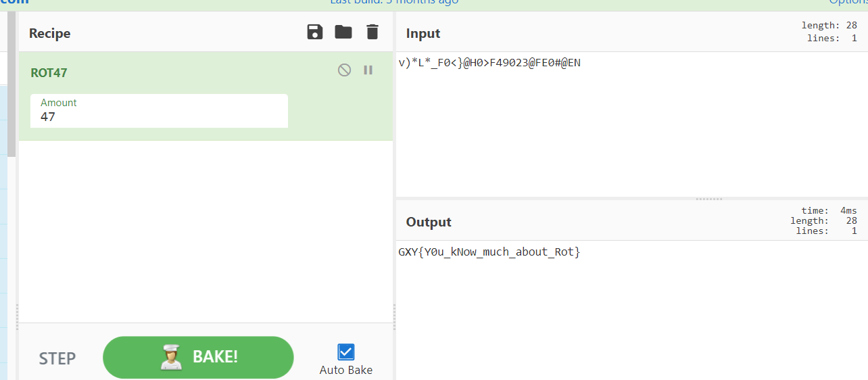
Task: Clear the recipe with the trash icon
Action: 372,32
